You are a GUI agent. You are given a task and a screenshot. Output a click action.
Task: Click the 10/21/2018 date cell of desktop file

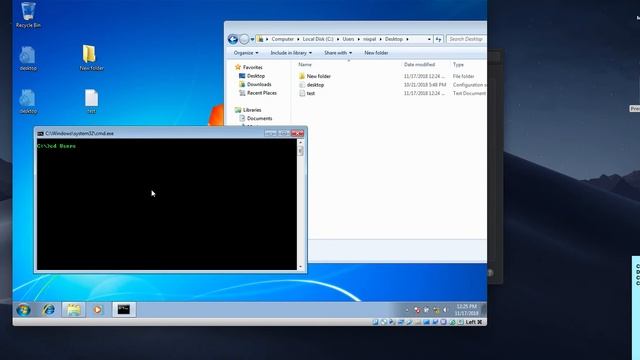tap(424, 85)
